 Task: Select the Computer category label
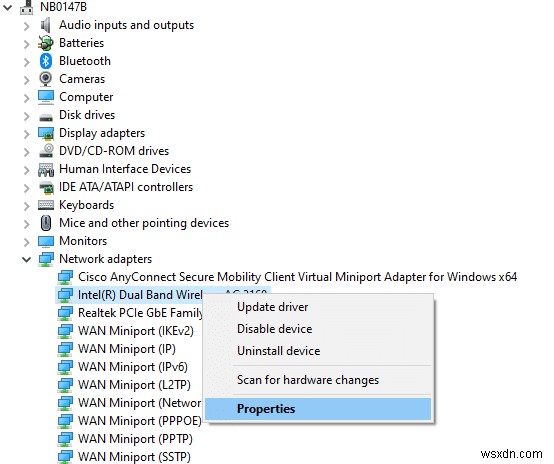[86, 97]
